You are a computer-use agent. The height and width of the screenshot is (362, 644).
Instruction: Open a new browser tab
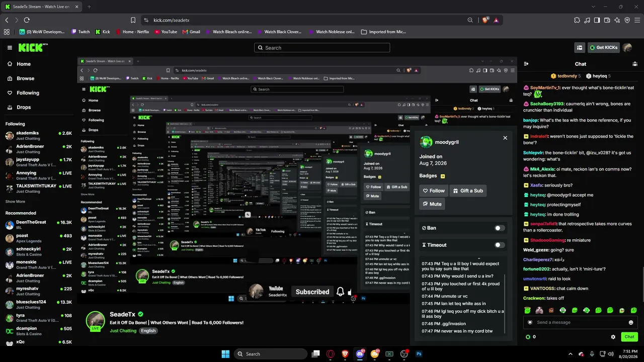tap(89, 7)
